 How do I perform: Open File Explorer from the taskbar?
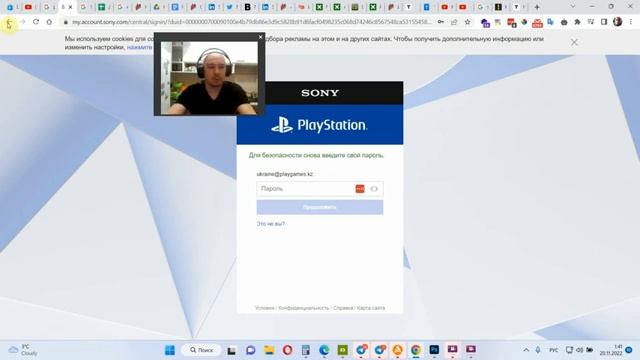[x=269, y=350]
